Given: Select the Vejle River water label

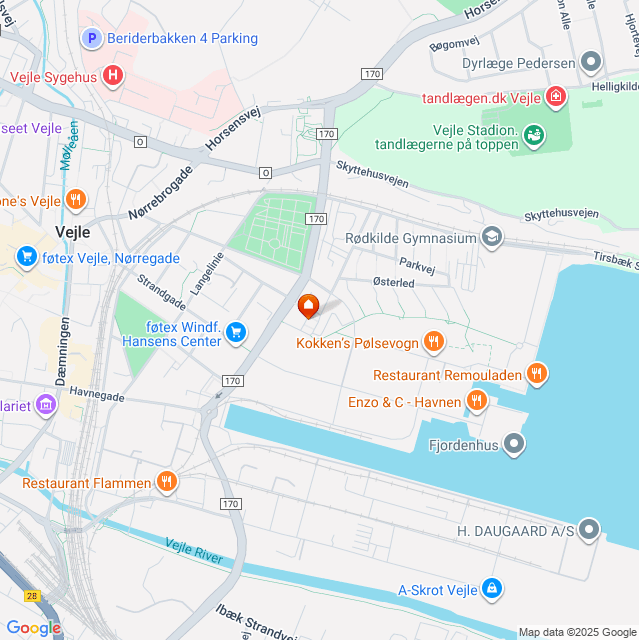Looking at the screenshot, I should click(194, 551).
